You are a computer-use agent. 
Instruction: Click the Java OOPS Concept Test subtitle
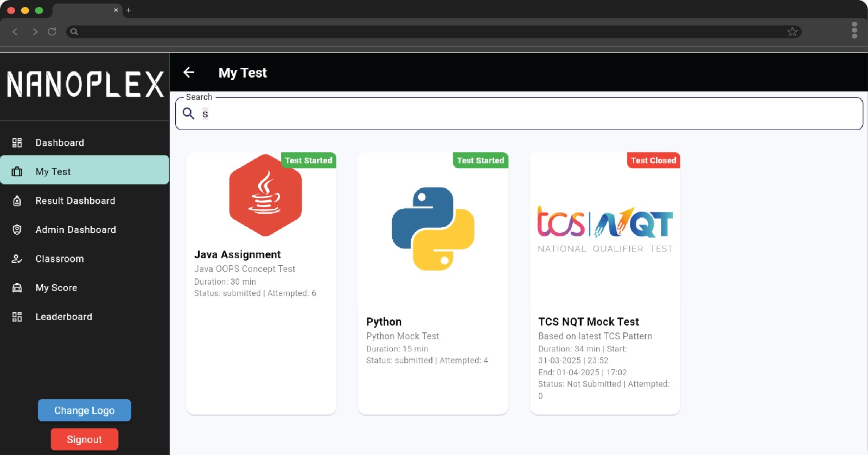point(245,269)
